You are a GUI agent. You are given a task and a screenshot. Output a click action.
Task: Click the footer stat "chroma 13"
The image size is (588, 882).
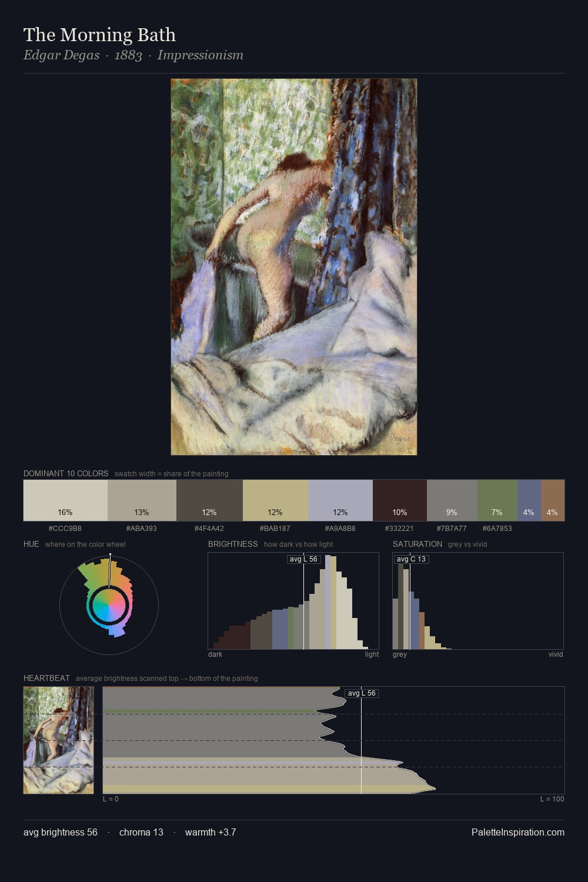click(141, 832)
